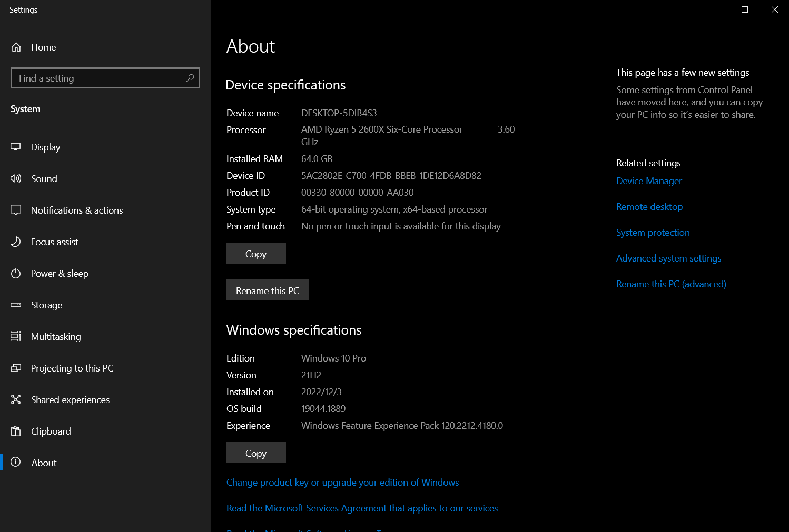Click device name DESKTOP-5DIB4S3 text
Screen dimensions: 789x532
click(x=339, y=113)
